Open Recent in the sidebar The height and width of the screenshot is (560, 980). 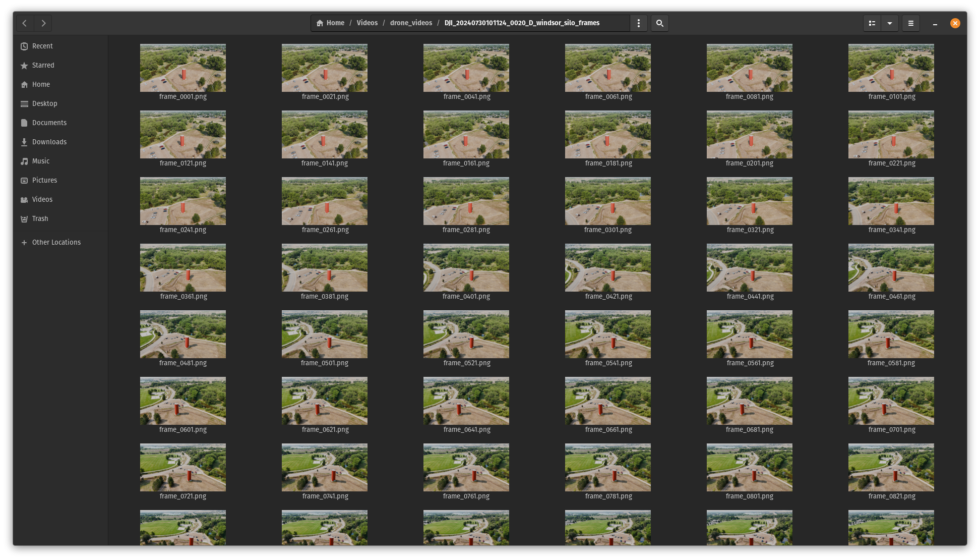click(42, 46)
